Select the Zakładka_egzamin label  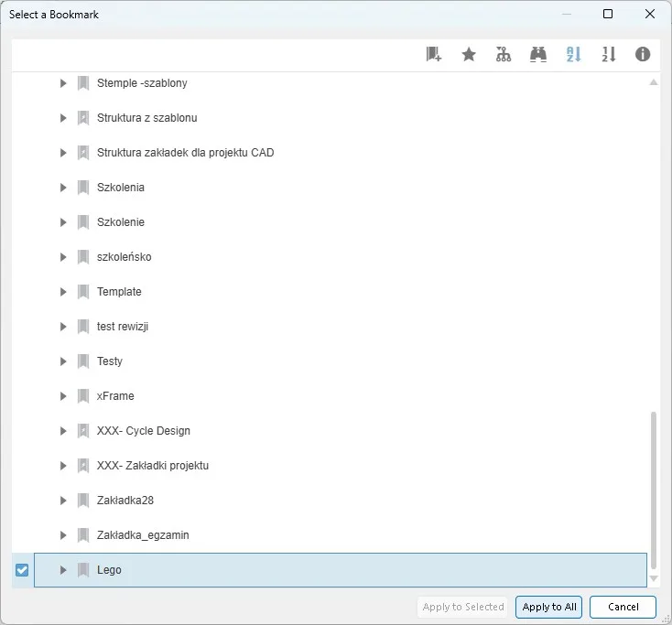tap(143, 535)
